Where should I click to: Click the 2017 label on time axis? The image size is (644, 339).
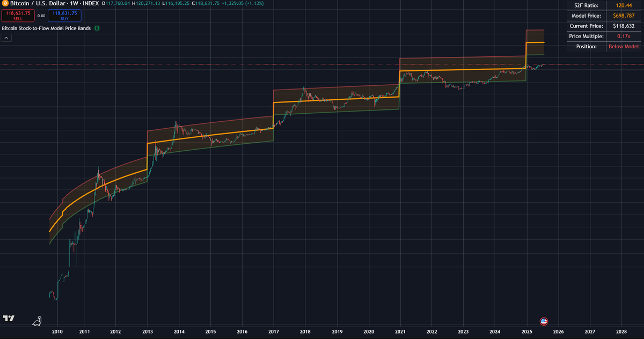(274, 332)
